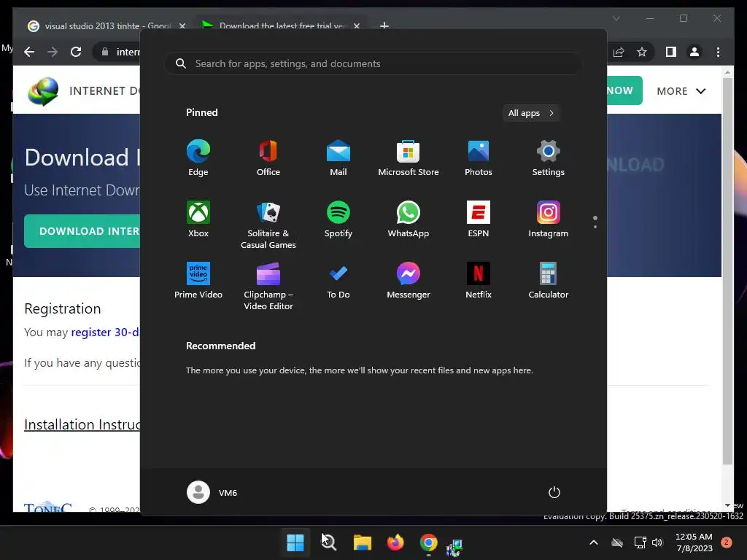The width and height of the screenshot is (747, 560).
Task: Click the Start menu search field
Action: pyautogui.click(x=373, y=64)
